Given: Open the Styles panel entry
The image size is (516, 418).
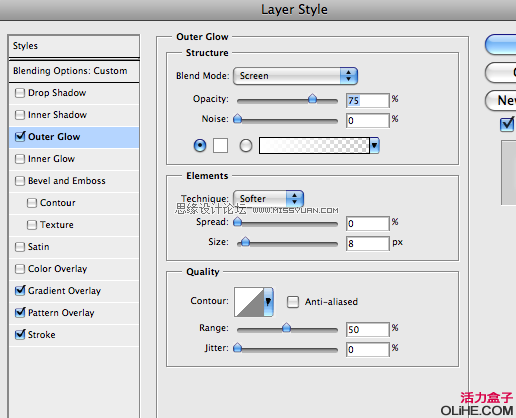Looking at the screenshot, I should click(x=74, y=46).
